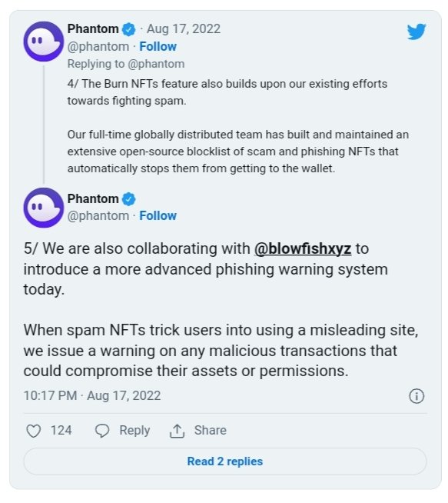The width and height of the screenshot is (448, 503).
Task: Open the Aug 17, 2022 date link at top
Action: coord(184,29)
